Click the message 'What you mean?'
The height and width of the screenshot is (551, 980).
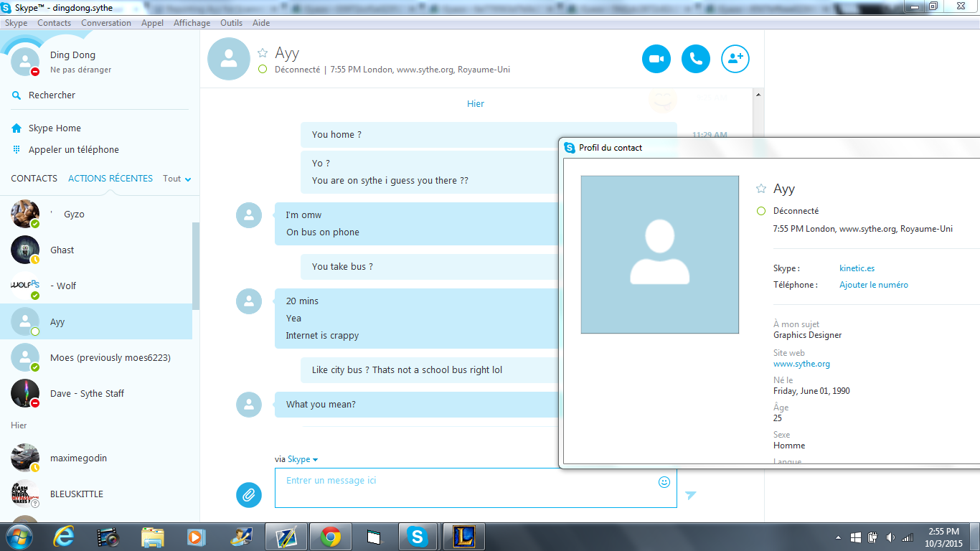tap(321, 404)
